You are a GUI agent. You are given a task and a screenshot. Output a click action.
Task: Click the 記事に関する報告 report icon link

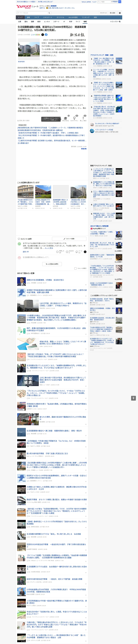coord(23,121)
